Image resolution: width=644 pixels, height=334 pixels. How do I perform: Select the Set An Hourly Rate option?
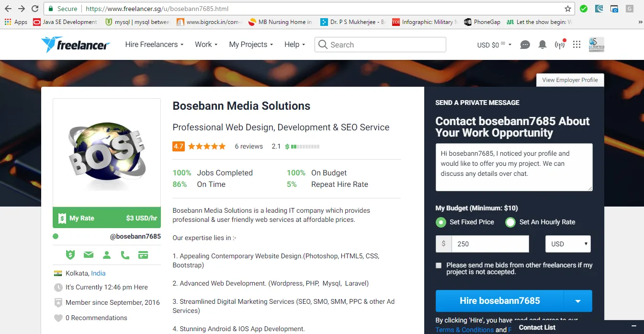[x=540, y=222]
